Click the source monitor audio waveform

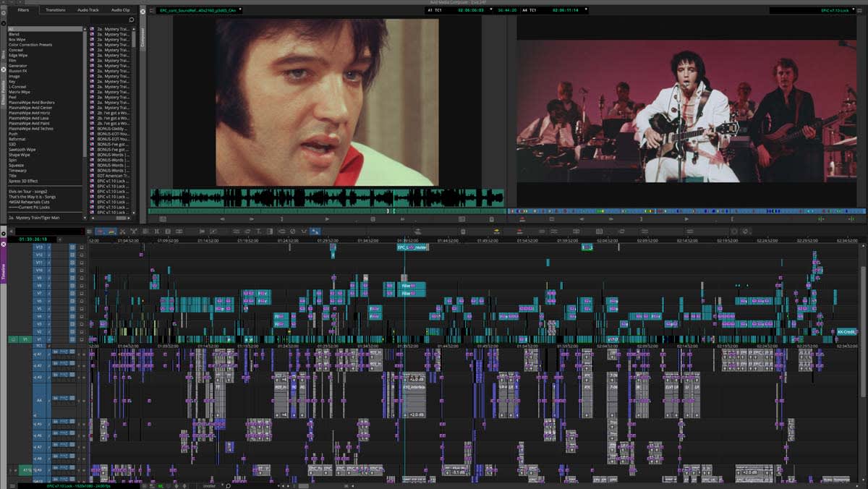point(327,197)
